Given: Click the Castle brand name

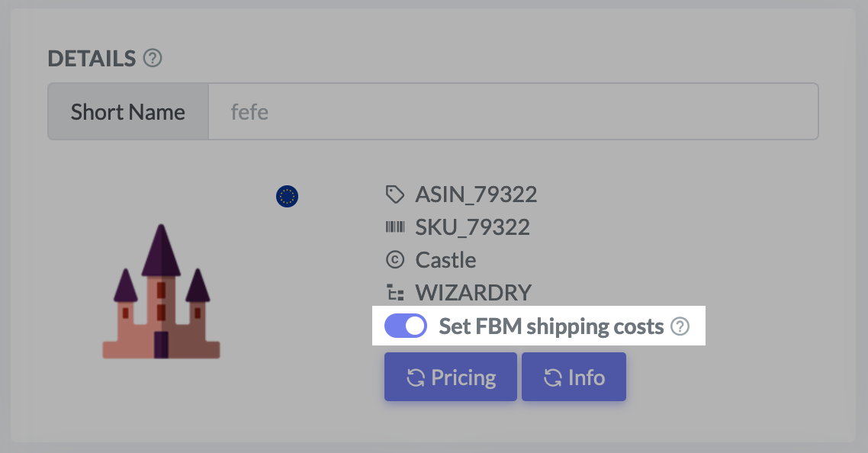Looking at the screenshot, I should click(x=445, y=260).
